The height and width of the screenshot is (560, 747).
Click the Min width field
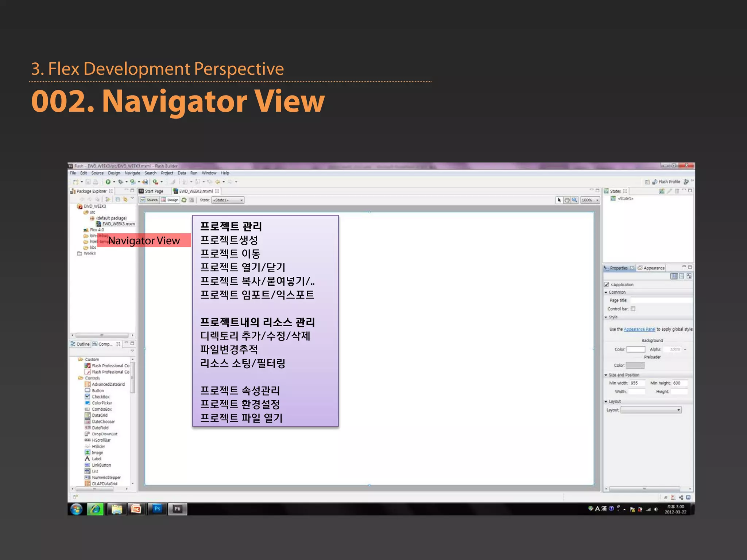click(x=638, y=383)
